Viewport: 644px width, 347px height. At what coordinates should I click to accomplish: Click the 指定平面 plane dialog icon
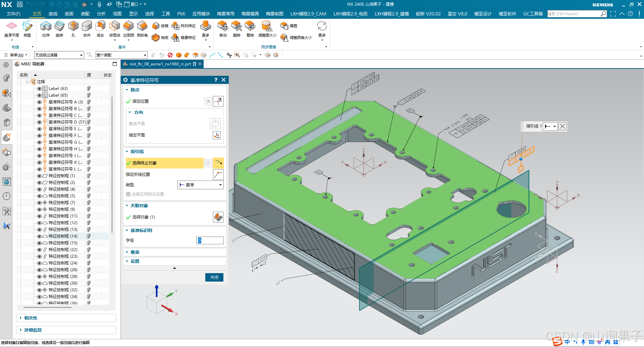217,135
